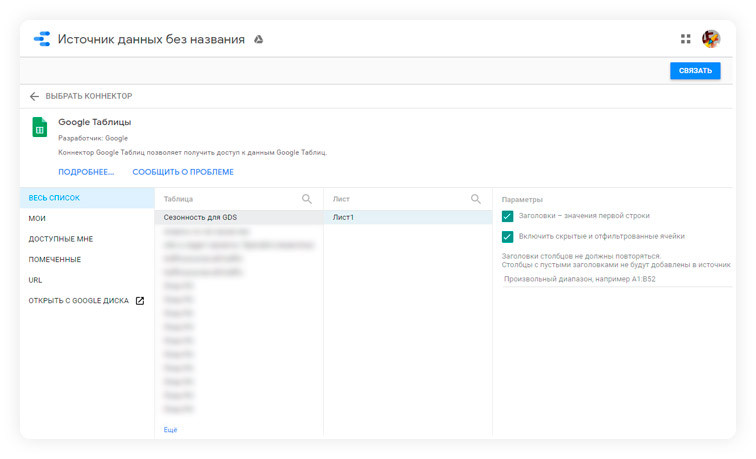The height and width of the screenshot is (459, 756).
Task: Click the СВЯЗАТЬ button
Action: point(695,71)
